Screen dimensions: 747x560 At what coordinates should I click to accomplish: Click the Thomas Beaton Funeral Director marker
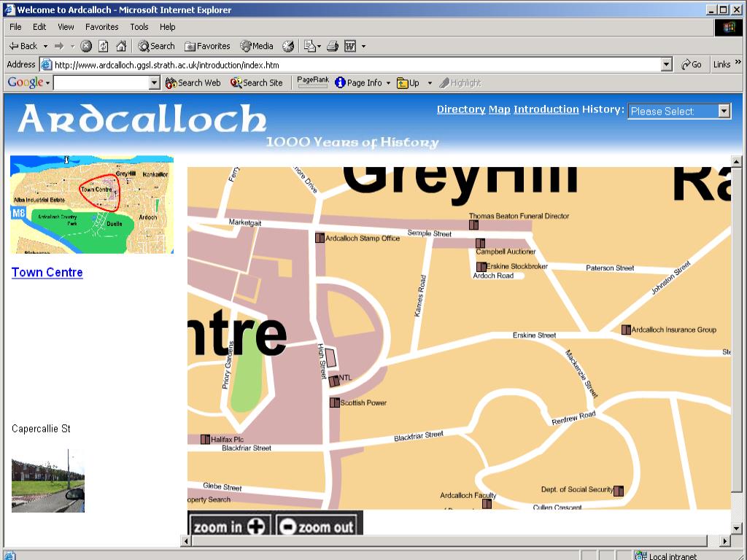click(473, 225)
